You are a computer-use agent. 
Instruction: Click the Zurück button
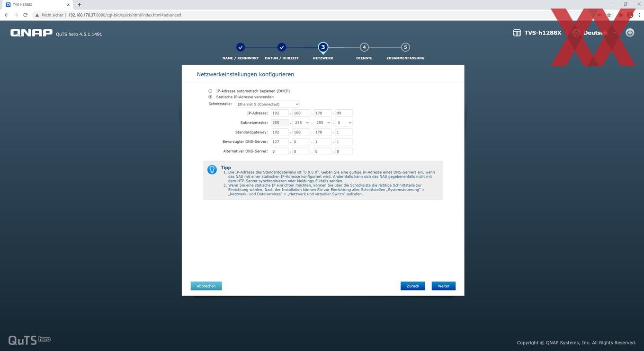click(x=413, y=286)
